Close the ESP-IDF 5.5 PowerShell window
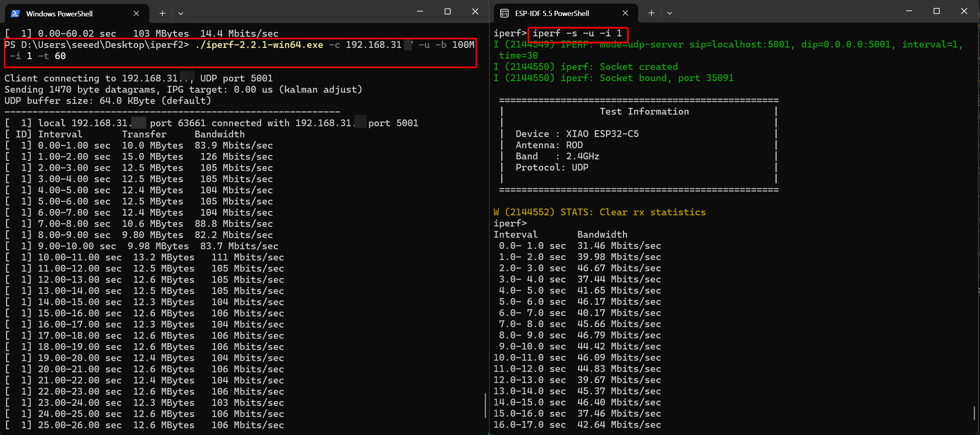This screenshot has width=980, height=435. coord(964,11)
